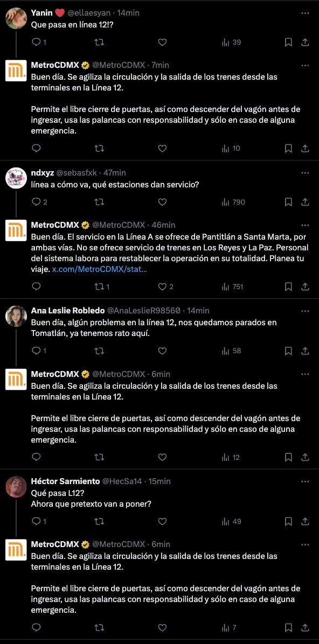Viewport: 319px width, 644px height.
Task: Open more menu on Héctor Sarmiento's tweet
Action: coord(305,481)
